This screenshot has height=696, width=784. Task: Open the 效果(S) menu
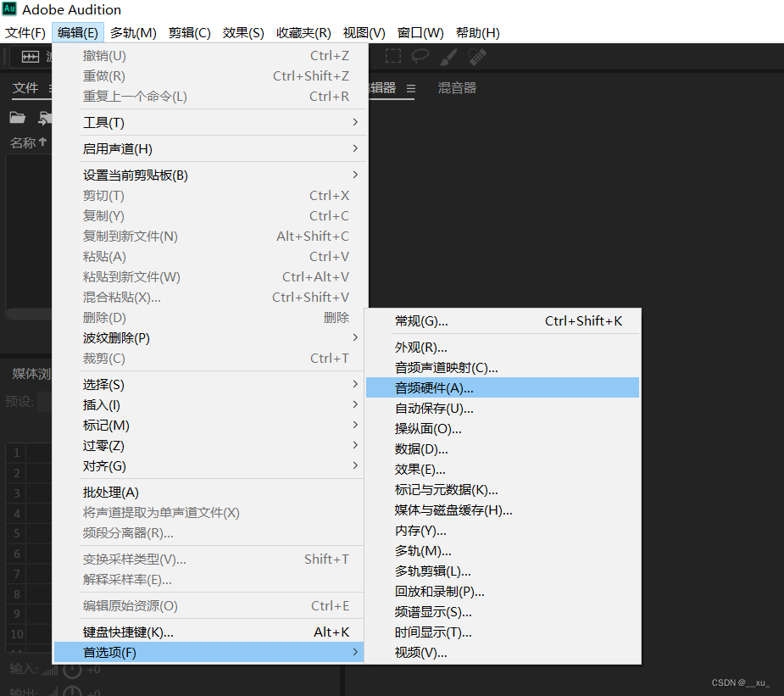pyautogui.click(x=243, y=33)
